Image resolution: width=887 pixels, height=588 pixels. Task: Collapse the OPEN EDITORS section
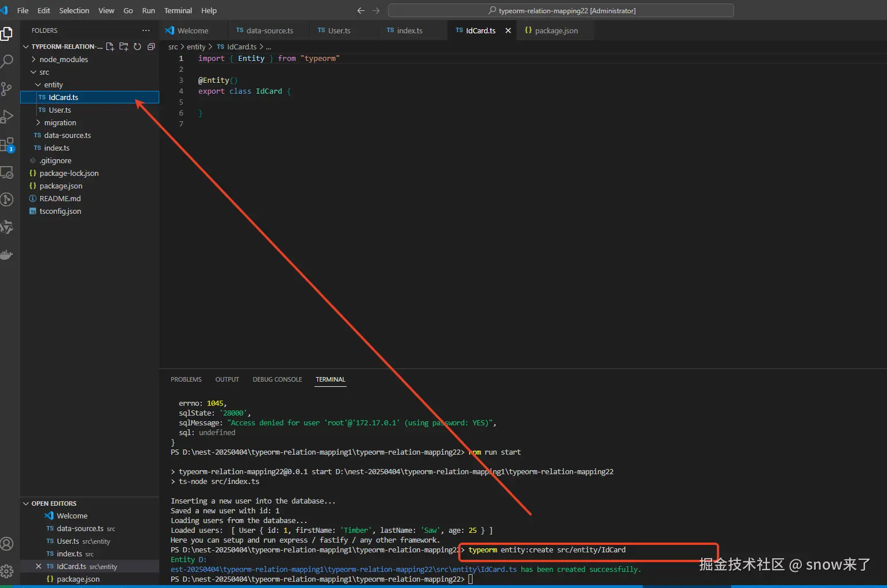[x=26, y=504]
